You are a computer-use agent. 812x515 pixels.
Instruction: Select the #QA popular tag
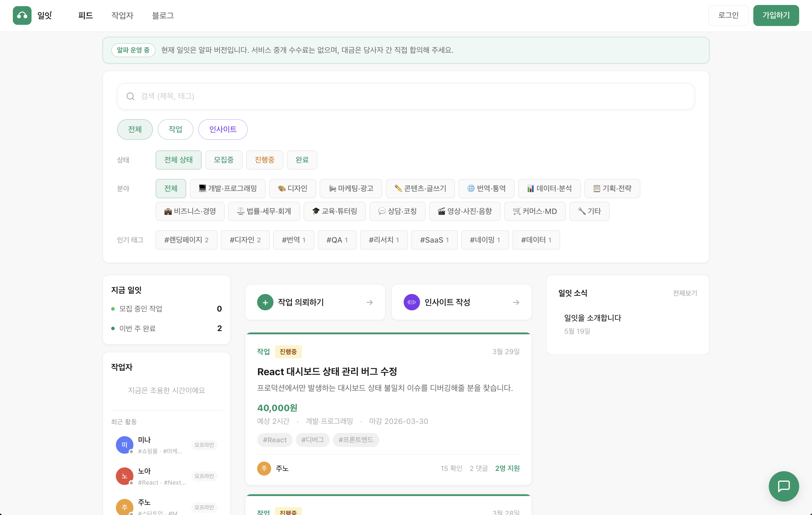click(x=337, y=240)
